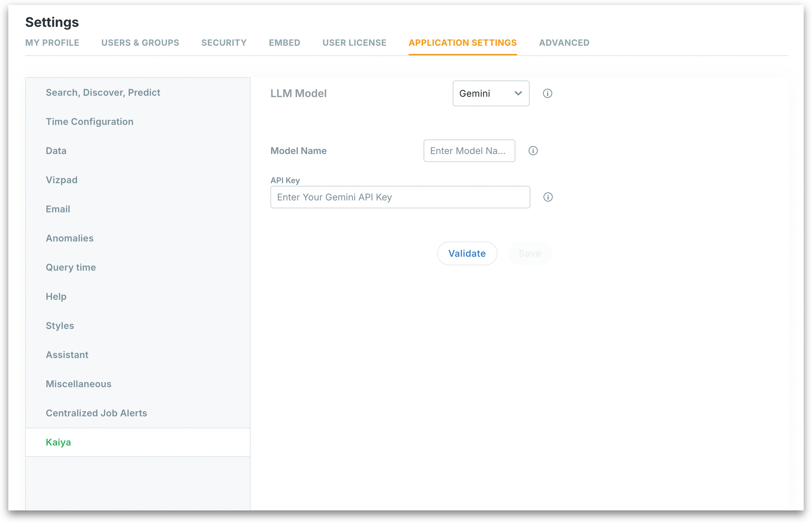
Task: Click the Gemini API Key input
Action: (400, 197)
